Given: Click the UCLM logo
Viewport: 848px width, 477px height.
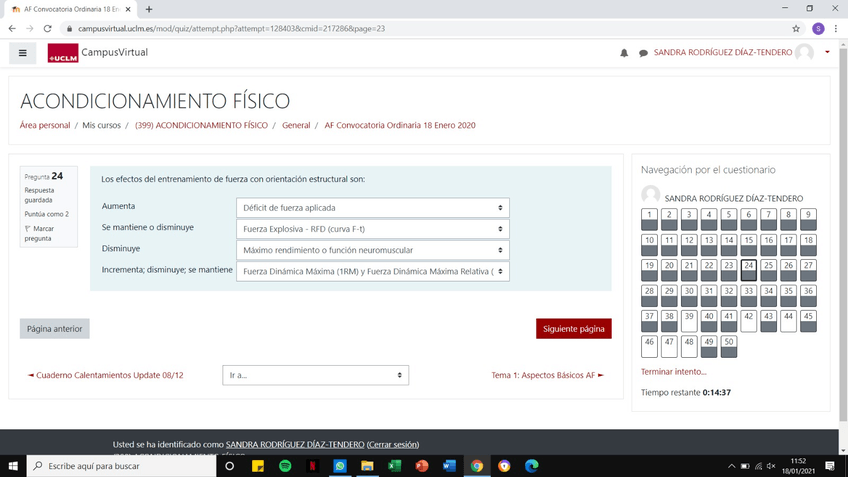Looking at the screenshot, I should (x=63, y=53).
